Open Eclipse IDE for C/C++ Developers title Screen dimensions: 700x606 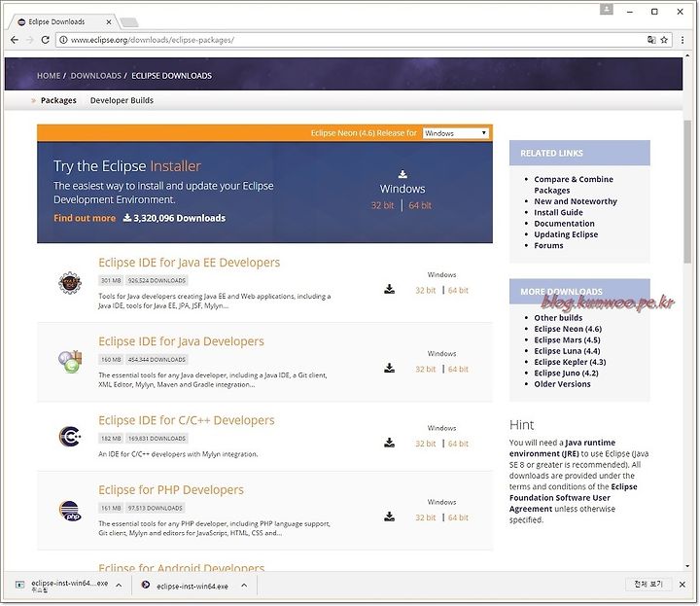(187, 420)
